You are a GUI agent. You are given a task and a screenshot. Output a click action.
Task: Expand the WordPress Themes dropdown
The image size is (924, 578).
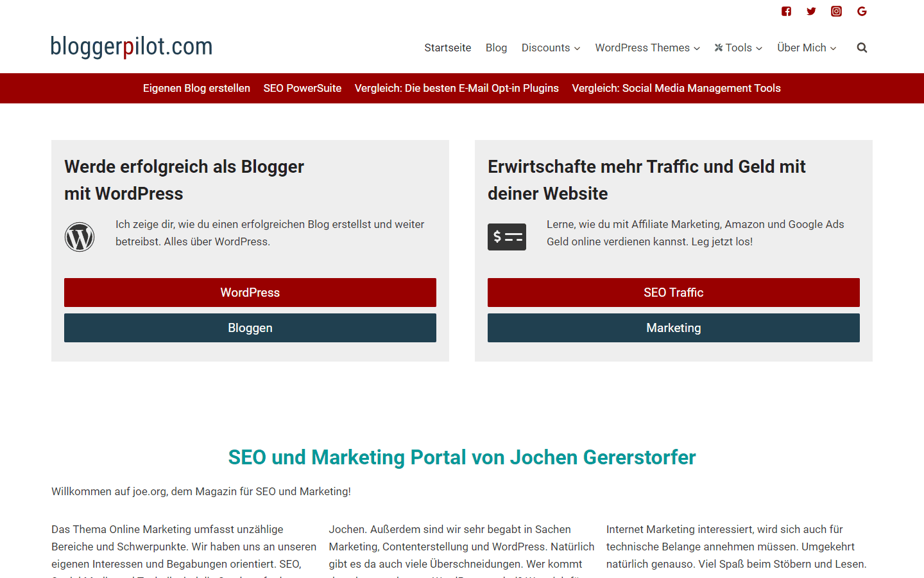[647, 48]
